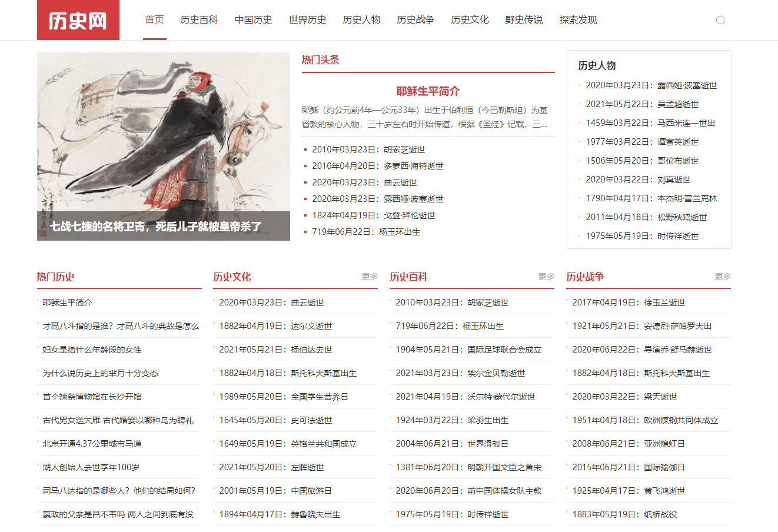The width and height of the screenshot is (778, 532).
Task: Select 世界历史 in the navigation
Action: (307, 20)
